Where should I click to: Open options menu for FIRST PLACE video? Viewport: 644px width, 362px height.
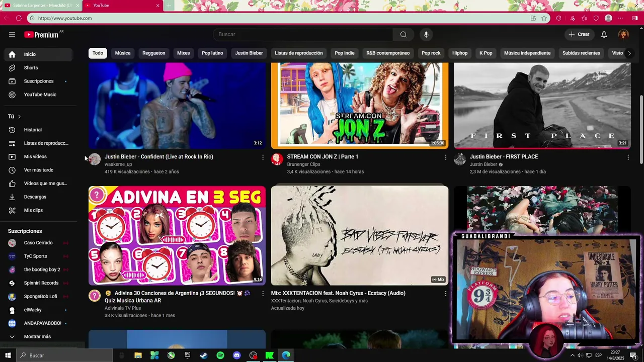[x=628, y=157]
